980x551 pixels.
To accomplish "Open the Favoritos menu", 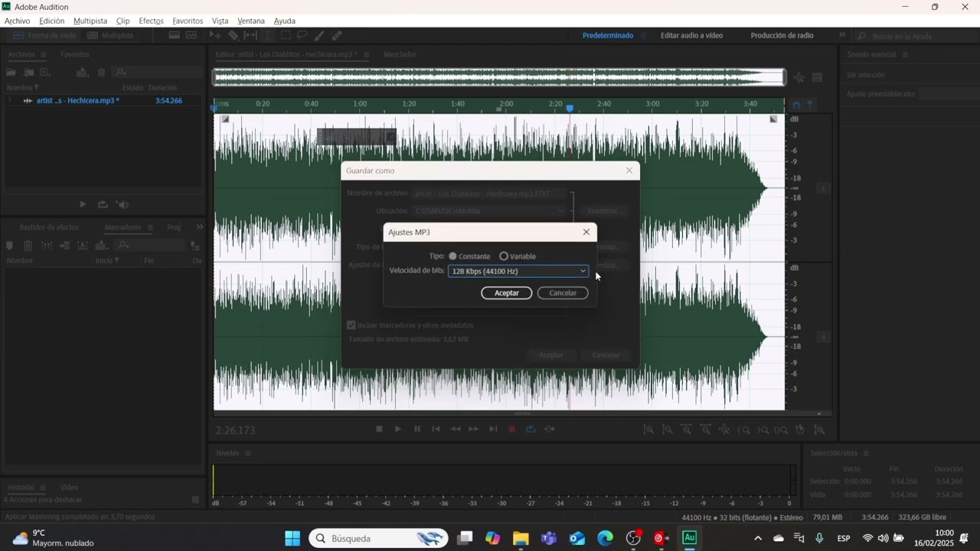I will tap(188, 21).
